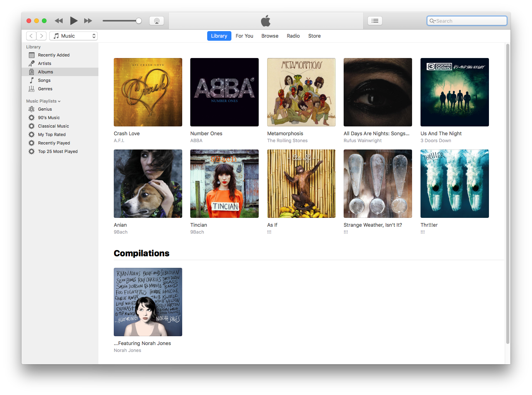The height and width of the screenshot is (395, 532).
Task: Open the AirPlay output menu
Action: 156,21
